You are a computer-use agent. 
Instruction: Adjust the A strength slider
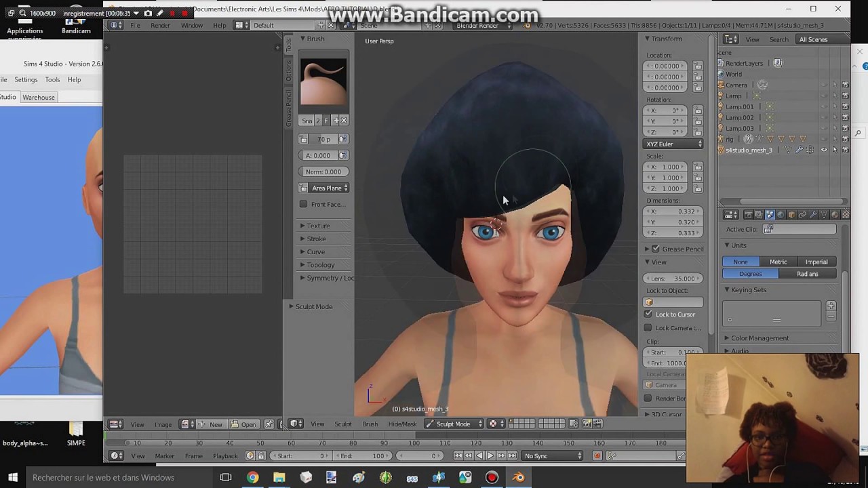pos(318,155)
